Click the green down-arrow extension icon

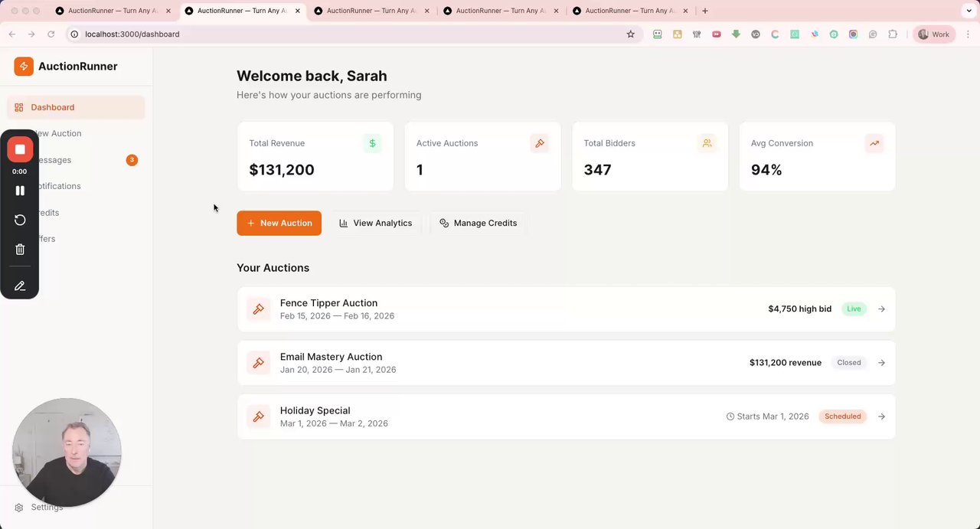[736, 34]
